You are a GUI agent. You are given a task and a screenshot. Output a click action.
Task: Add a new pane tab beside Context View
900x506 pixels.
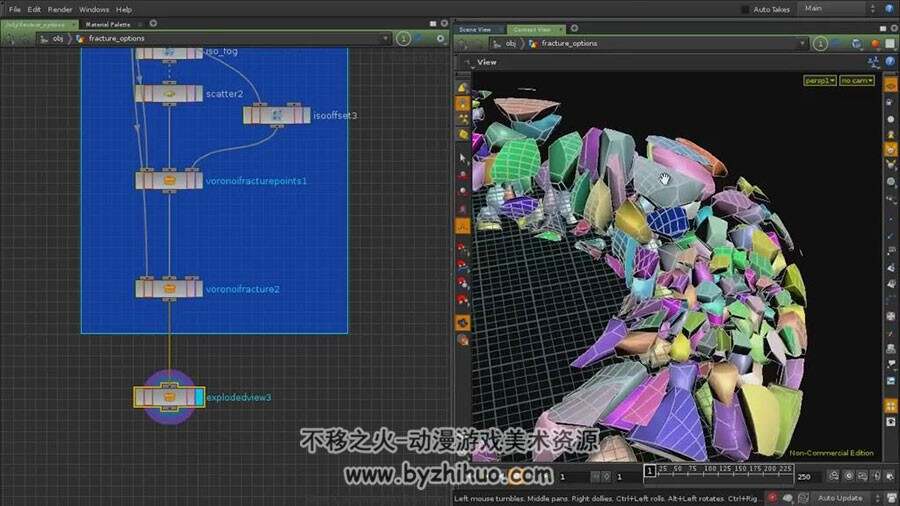(574, 28)
